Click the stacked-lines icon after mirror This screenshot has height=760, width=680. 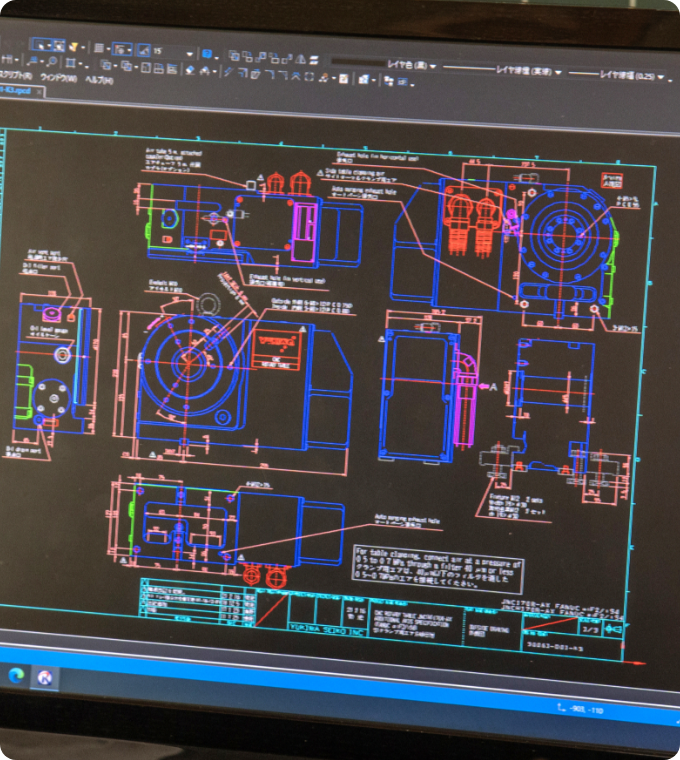coord(314,60)
